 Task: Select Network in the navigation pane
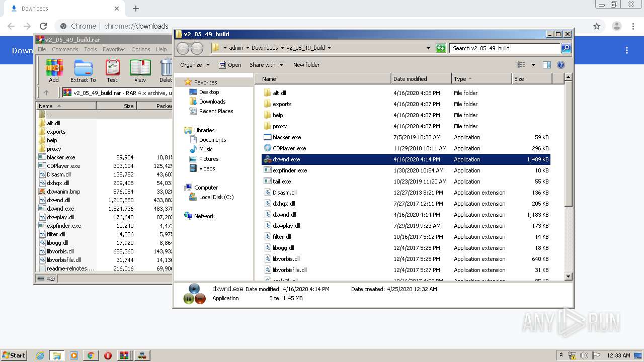204,216
